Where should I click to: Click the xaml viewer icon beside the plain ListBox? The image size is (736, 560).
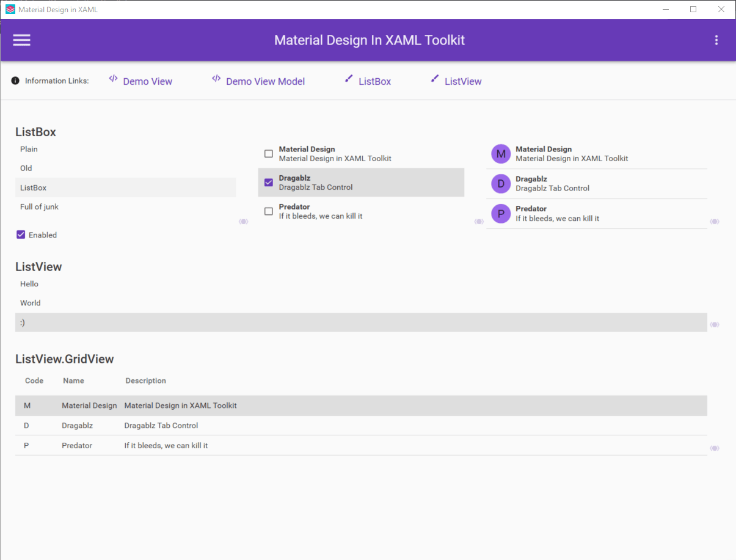click(x=243, y=222)
